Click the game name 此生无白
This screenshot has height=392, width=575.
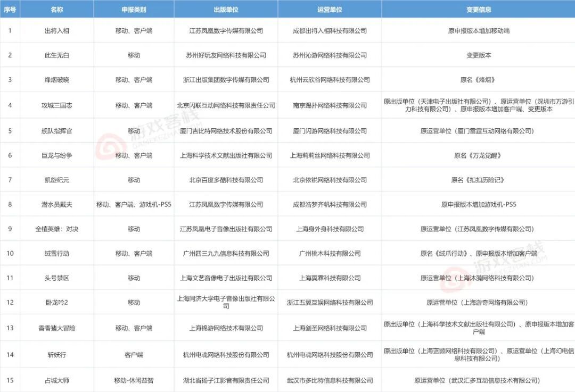(57, 55)
